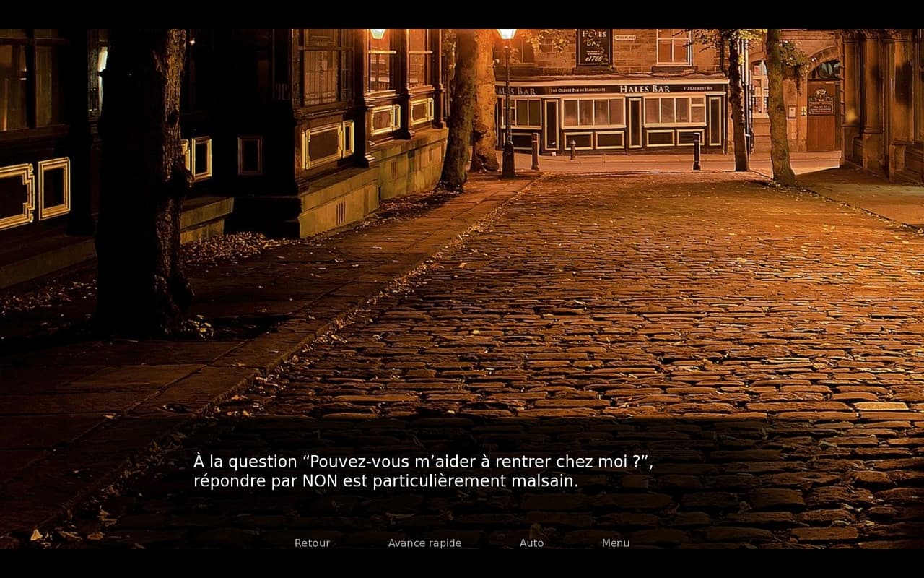Click the quoted question text line
The image size is (924, 578).
[423, 462]
